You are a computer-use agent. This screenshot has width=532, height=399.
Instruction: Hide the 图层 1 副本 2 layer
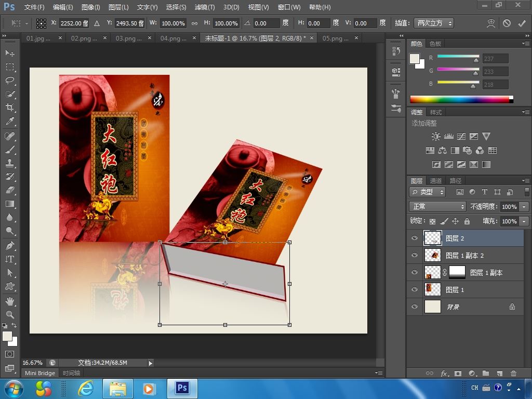415,256
